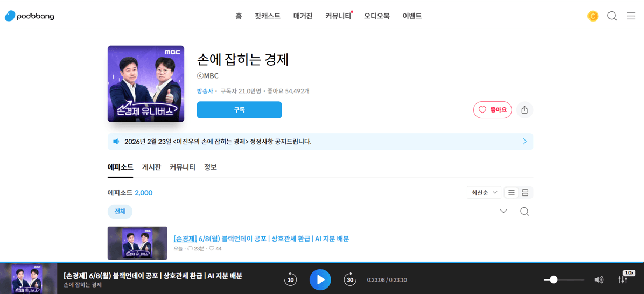Click the share icon button
The width and height of the screenshot is (644, 294).
pos(524,110)
